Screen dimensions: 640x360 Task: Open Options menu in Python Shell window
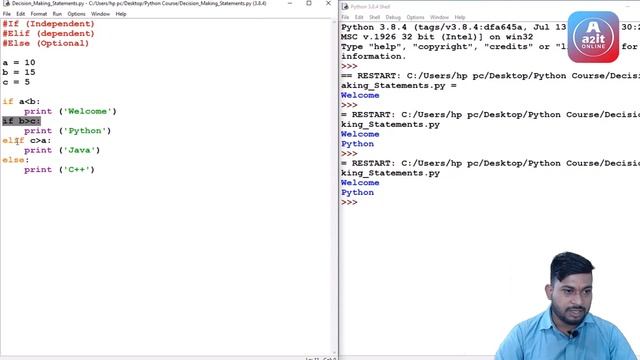[416, 17]
